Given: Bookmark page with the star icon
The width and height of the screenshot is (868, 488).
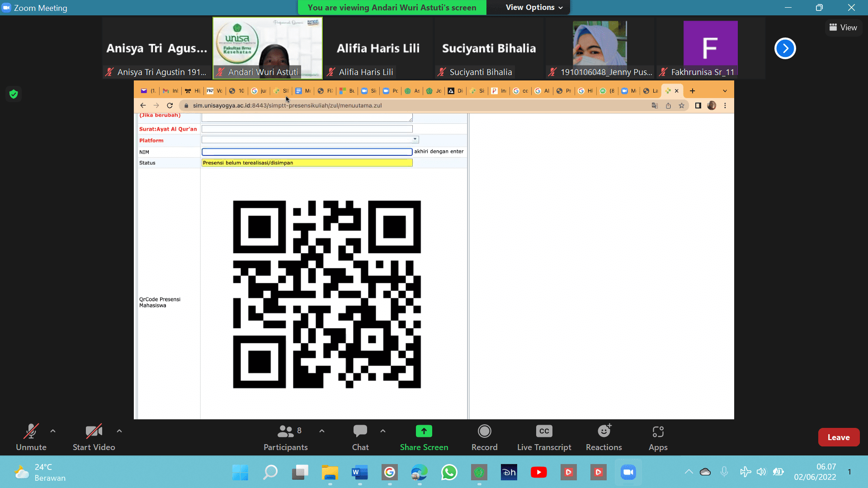Looking at the screenshot, I should click(x=681, y=105).
